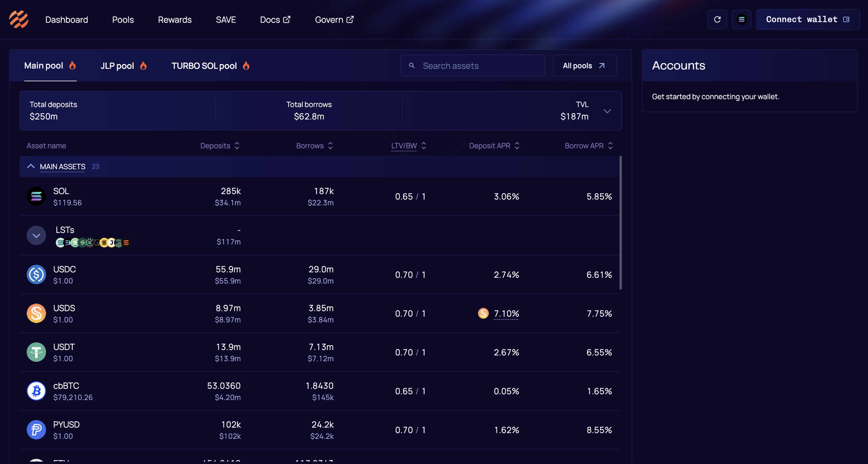Click the rewards icon beside USDS 7.10% APR
868x464 pixels.
pos(483,313)
